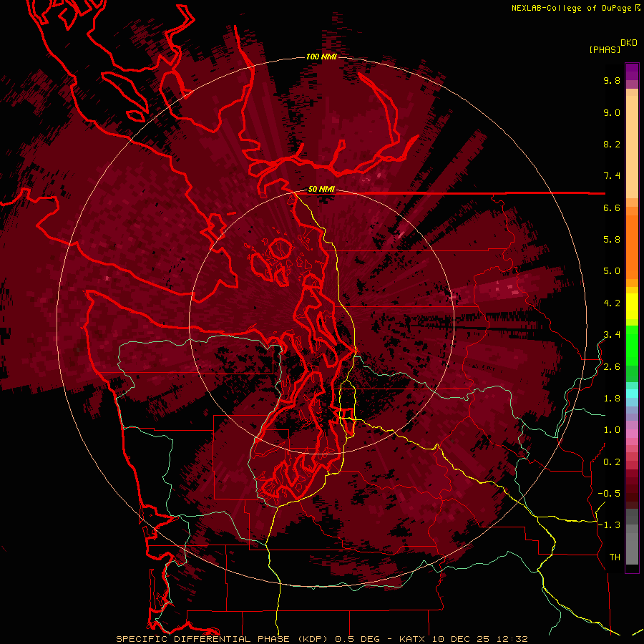Pick the yellow band of the color scale

click(632, 306)
